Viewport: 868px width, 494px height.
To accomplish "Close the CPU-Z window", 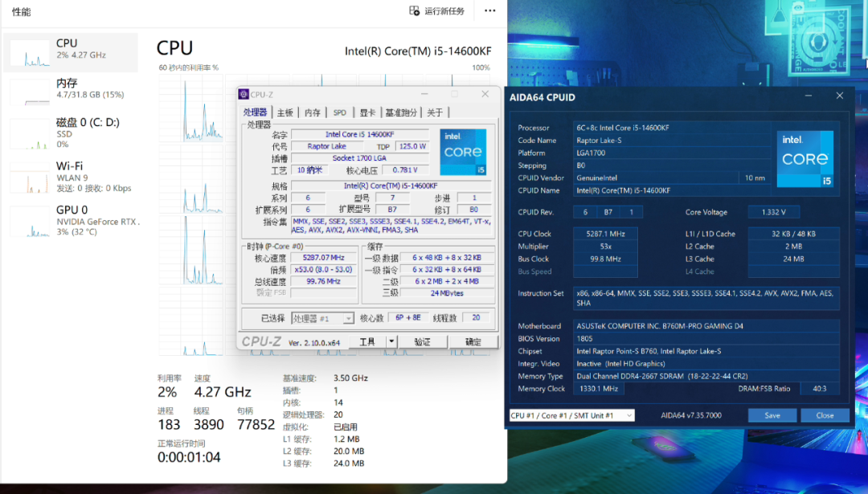I will point(485,94).
